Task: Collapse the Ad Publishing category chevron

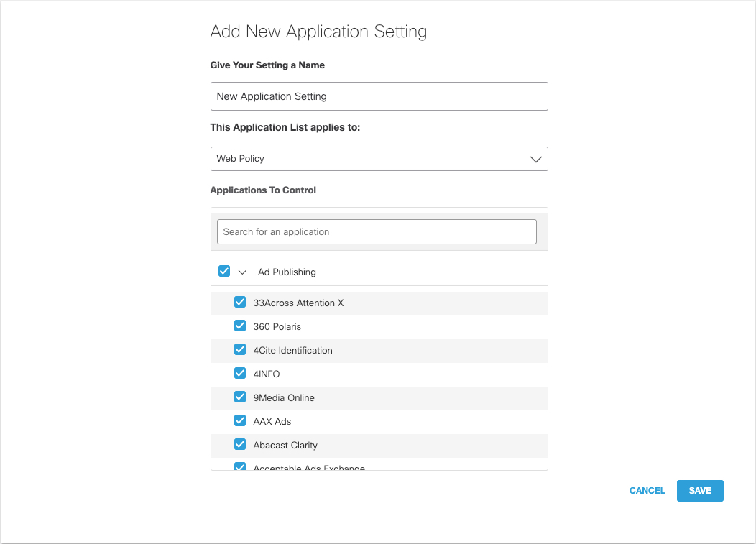Action: pos(242,272)
